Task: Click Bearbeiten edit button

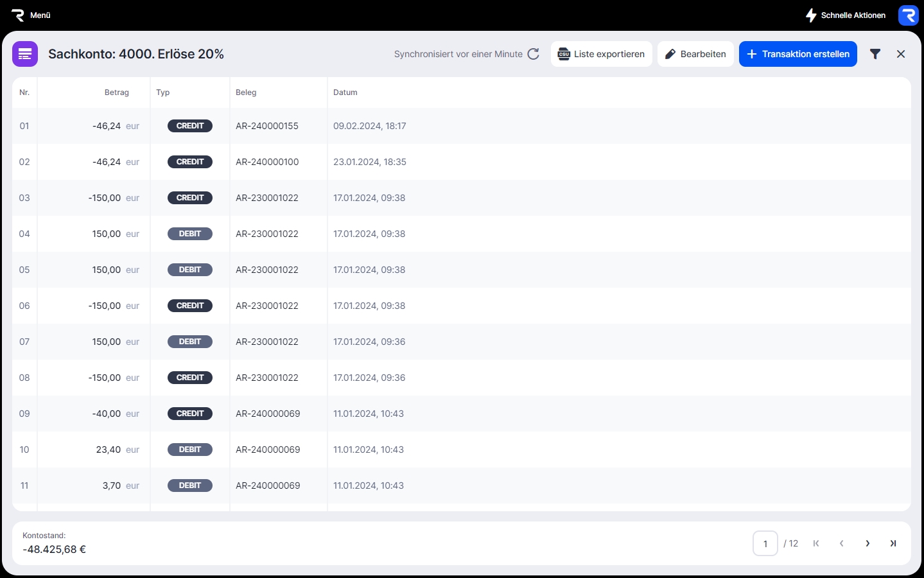Action: [695, 54]
